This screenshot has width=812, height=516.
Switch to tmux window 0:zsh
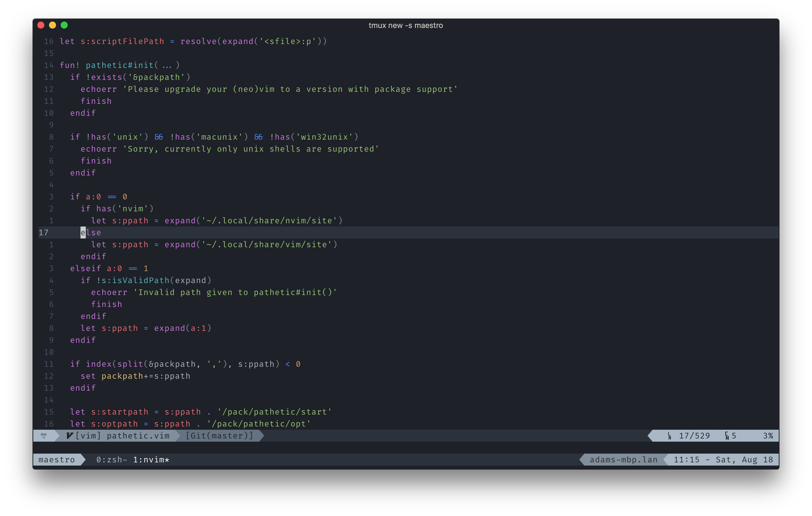(111, 460)
